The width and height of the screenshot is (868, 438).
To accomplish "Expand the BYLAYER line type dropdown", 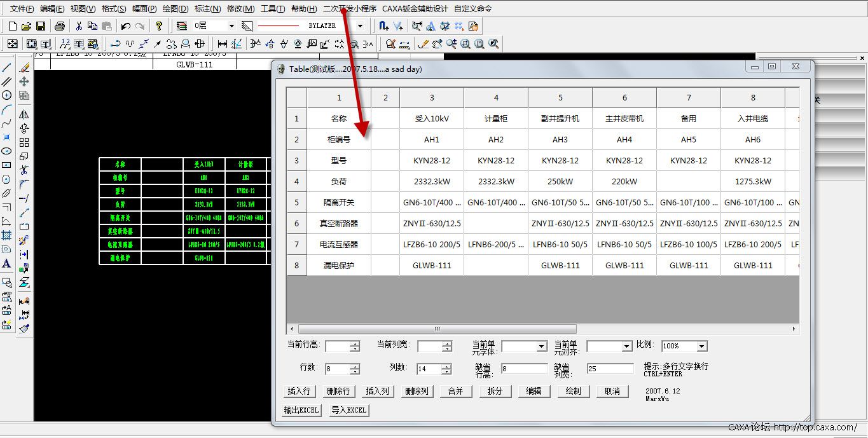I will point(360,26).
